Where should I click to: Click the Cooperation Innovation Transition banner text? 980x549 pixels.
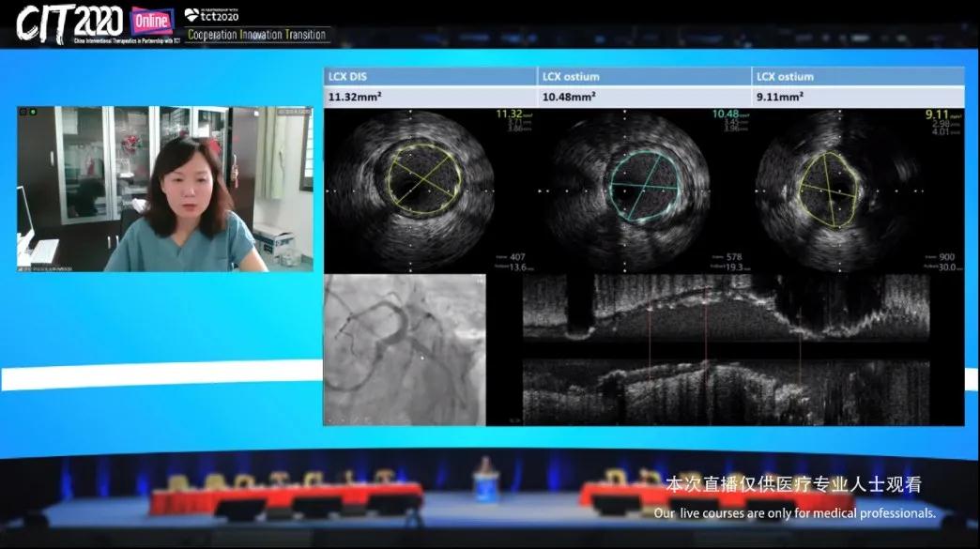[257, 35]
